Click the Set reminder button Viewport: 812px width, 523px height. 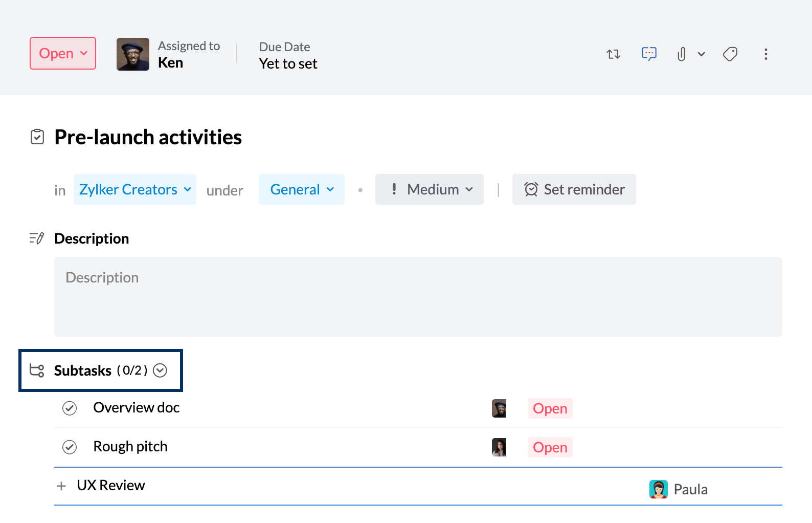[x=574, y=189]
